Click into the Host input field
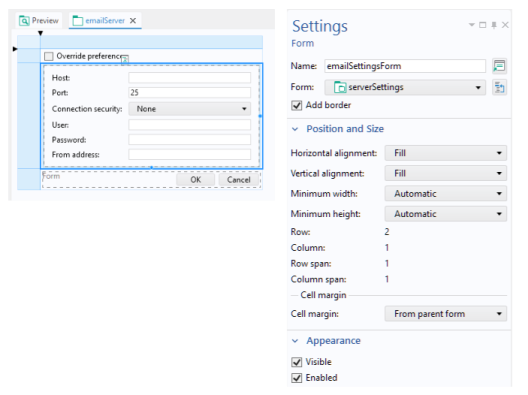Image resolution: width=528 pixels, height=395 pixels. click(x=190, y=78)
